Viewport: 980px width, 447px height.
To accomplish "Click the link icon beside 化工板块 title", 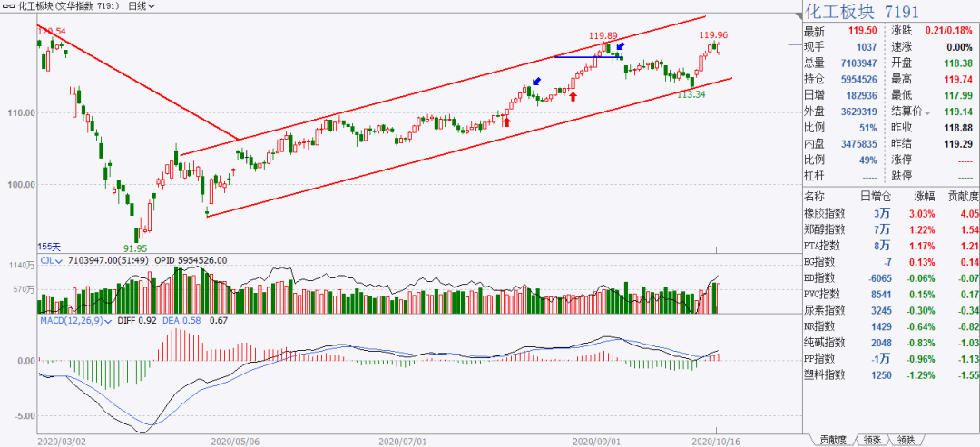I will (x=8, y=6).
